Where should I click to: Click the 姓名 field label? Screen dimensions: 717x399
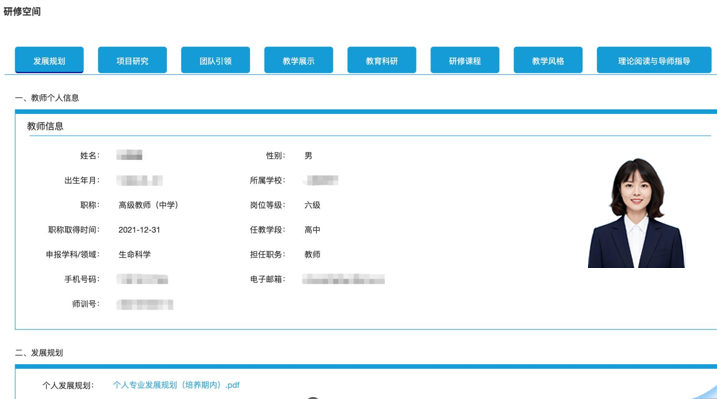click(90, 156)
